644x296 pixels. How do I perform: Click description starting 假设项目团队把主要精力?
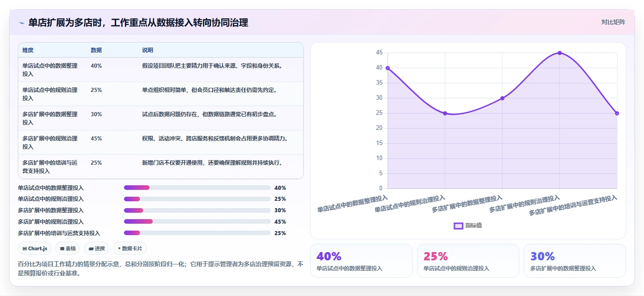pos(212,65)
